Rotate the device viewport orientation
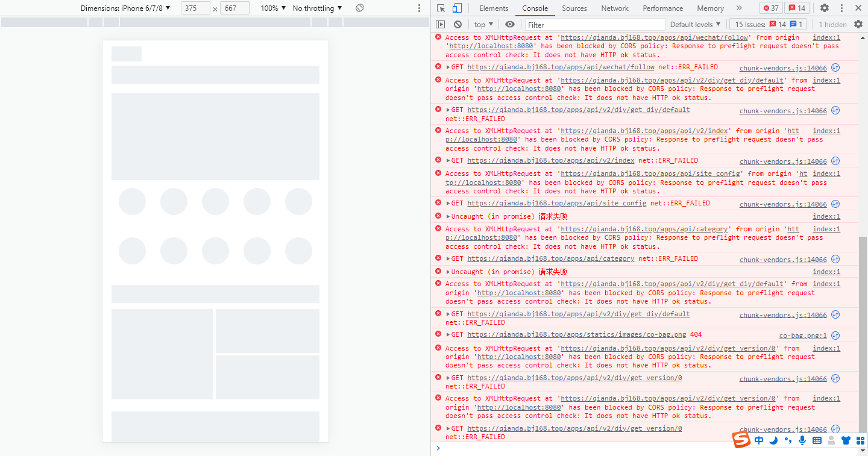Image resolution: width=868 pixels, height=456 pixels. pos(360,8)
